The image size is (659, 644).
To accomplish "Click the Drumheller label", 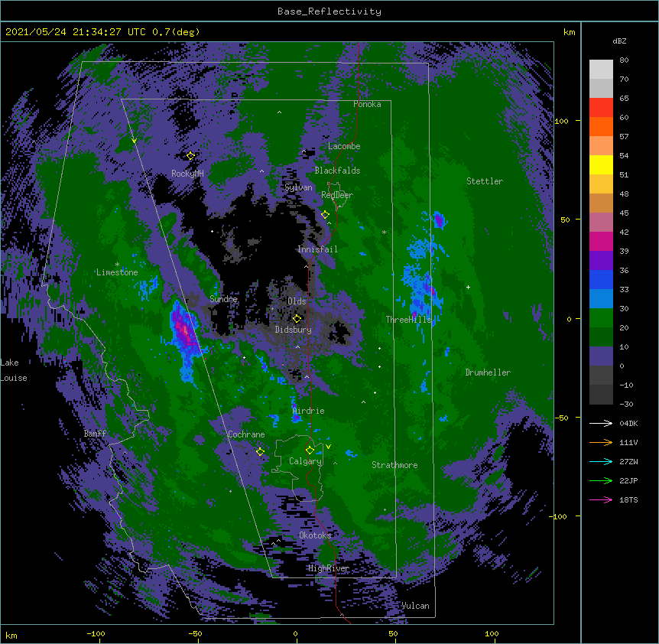I will click(x=488, y=372).
